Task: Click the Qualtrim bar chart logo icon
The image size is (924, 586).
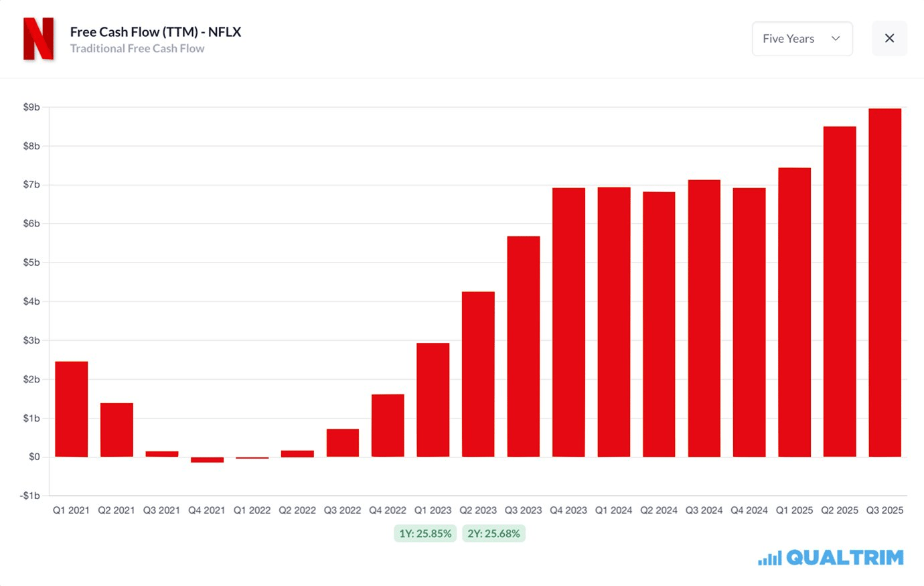Action: click(769, 558)
